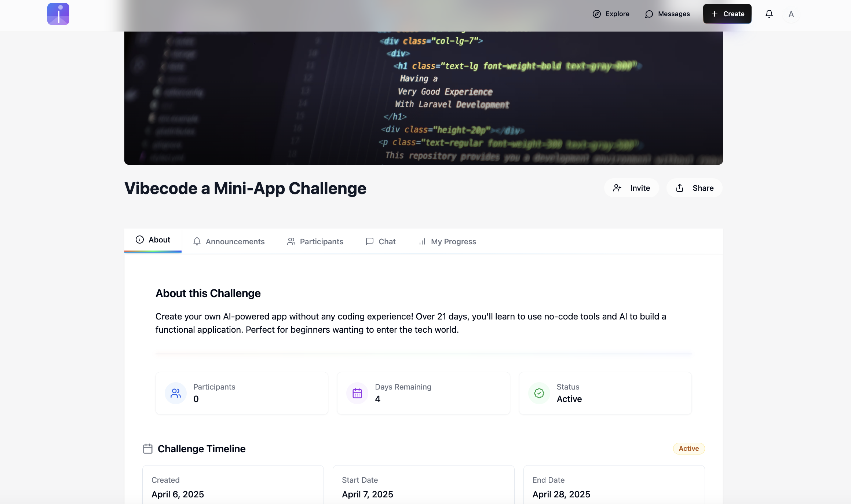Switch to the Participants tab
Image resolution: width=851 pixels, height=504 pixels.
click(315, 241)
